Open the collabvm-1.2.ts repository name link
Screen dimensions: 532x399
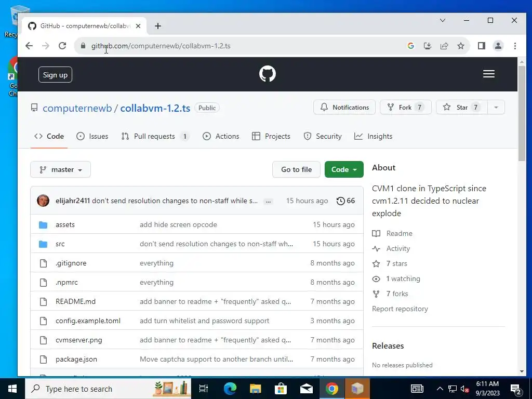[155, 108]
